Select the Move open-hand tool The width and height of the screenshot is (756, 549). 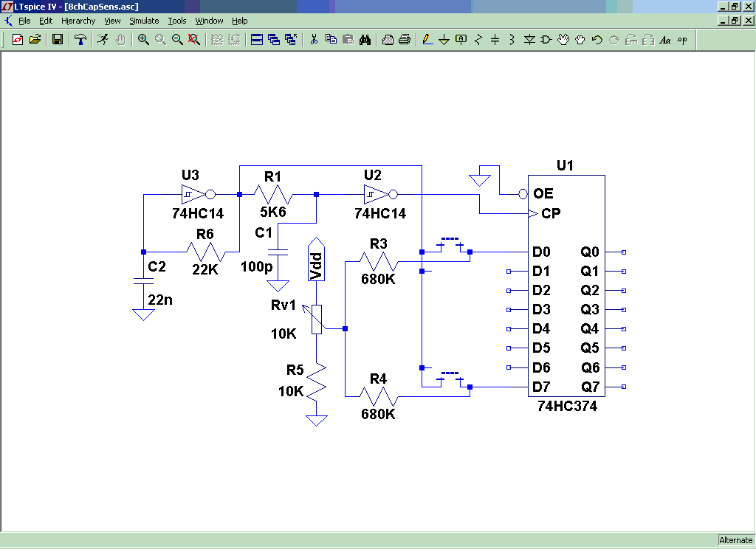[x=563, y=40]
